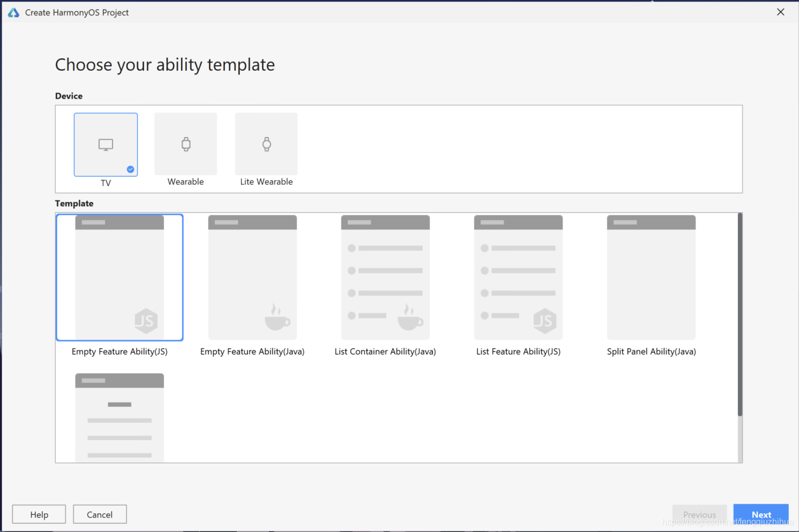
Task: Click the List Container Ability(Java) label
Action: [x=385, y=352]
